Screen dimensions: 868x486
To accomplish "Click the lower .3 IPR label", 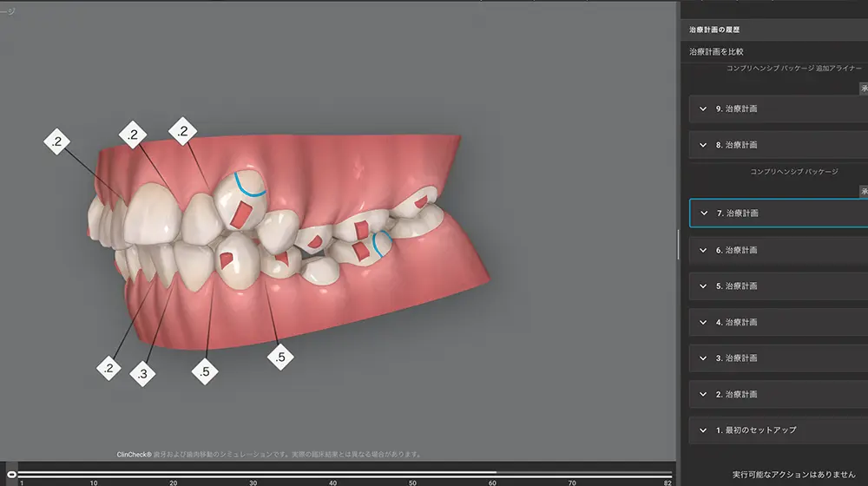I will tap(141, 373).
